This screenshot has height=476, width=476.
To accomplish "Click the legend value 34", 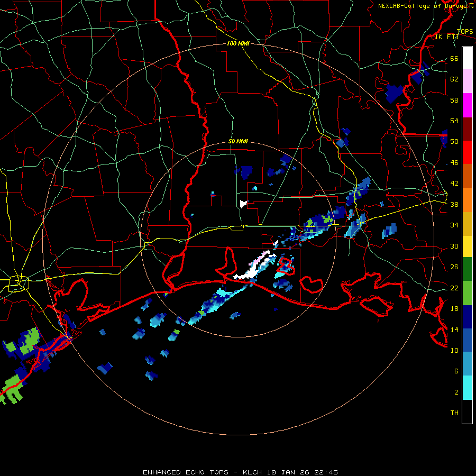I will pyautogui.click(x=454, y=225).
